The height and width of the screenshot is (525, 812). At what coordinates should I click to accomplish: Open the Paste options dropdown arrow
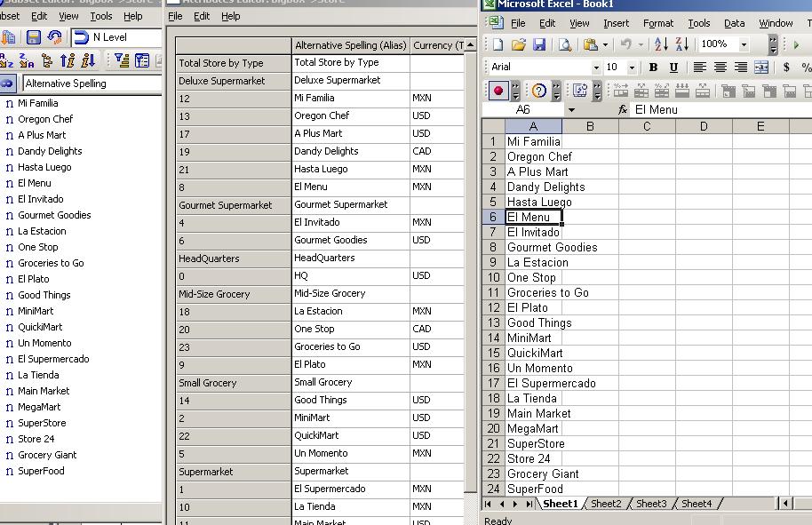tap(605, 45)
